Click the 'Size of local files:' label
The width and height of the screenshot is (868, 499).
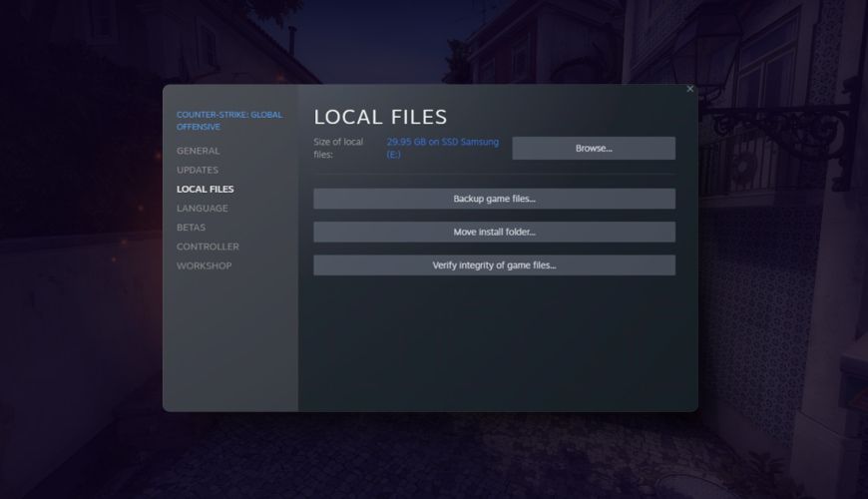[338, 148]
